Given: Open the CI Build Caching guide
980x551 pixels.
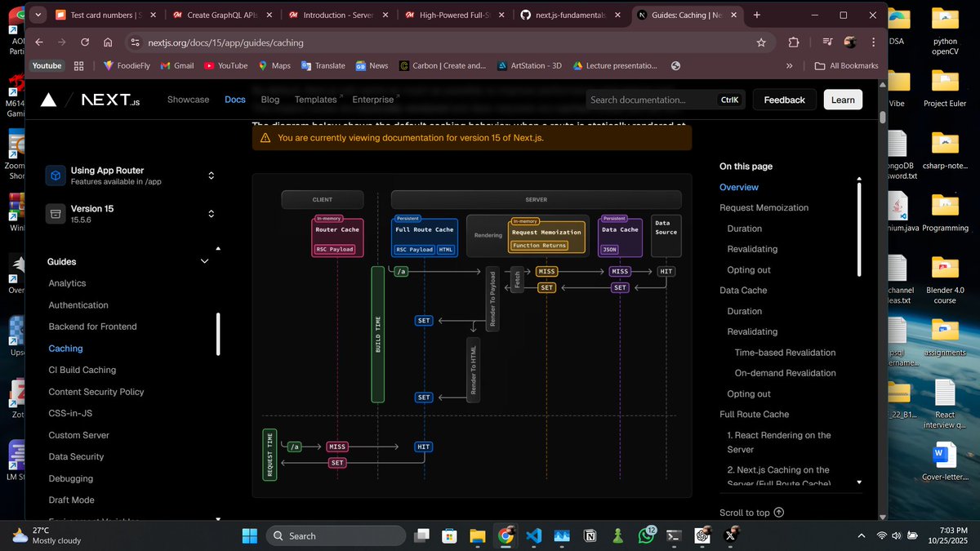Looking at the screenshot, I should 82,370.
